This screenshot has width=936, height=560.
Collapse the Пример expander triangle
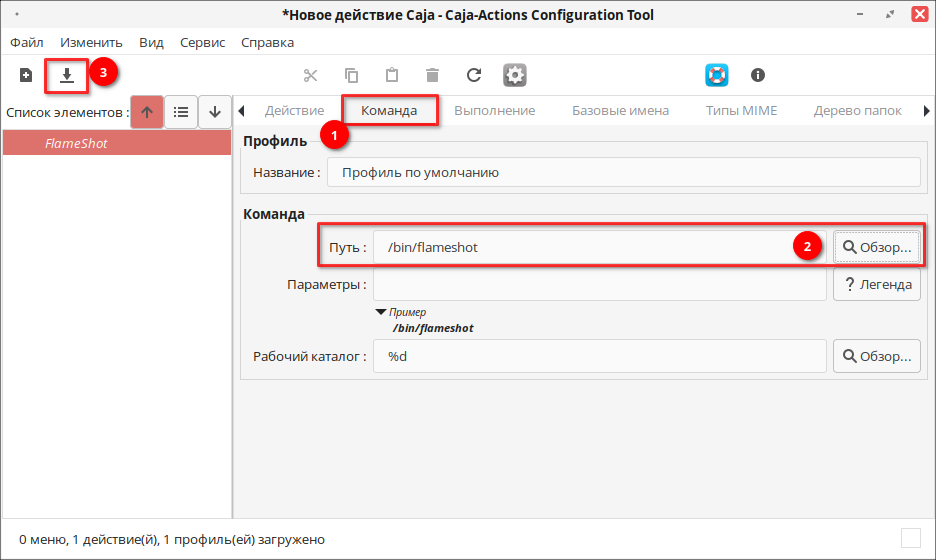(x=380, y=312)
